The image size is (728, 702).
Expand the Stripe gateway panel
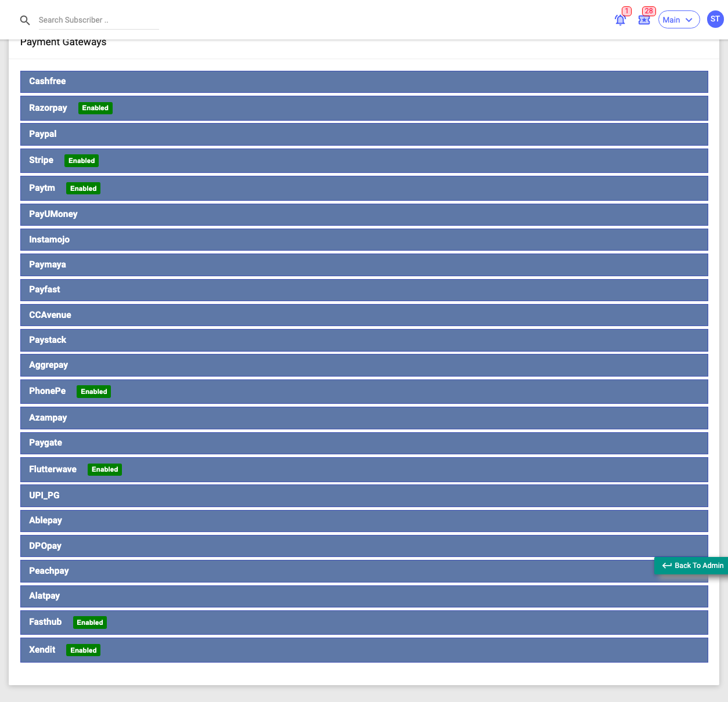tap(364, 161)
